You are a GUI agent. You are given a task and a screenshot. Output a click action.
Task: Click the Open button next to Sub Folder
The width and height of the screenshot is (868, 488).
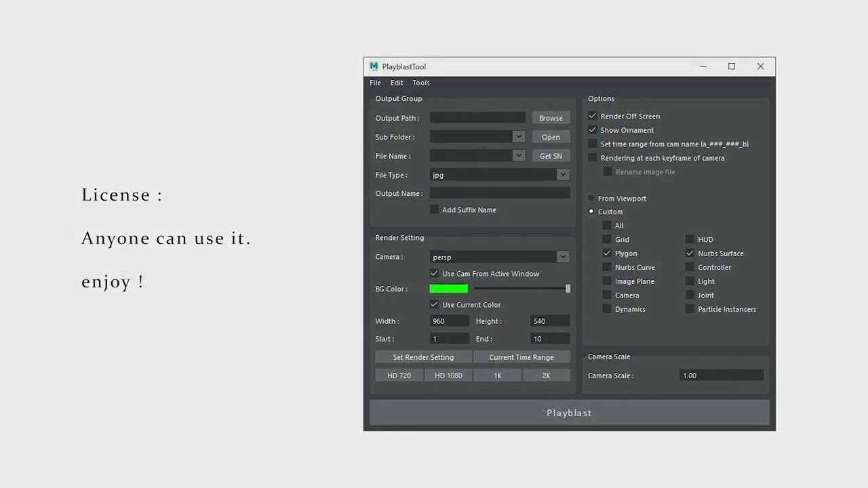click(551, 136)
